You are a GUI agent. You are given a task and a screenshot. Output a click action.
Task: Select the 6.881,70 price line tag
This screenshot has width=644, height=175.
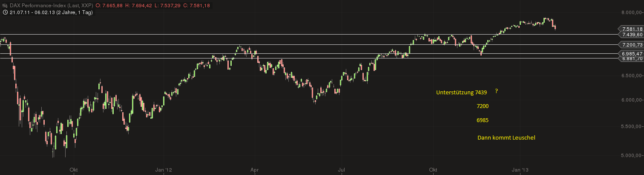pyautogui.click(x=631, y=59)
